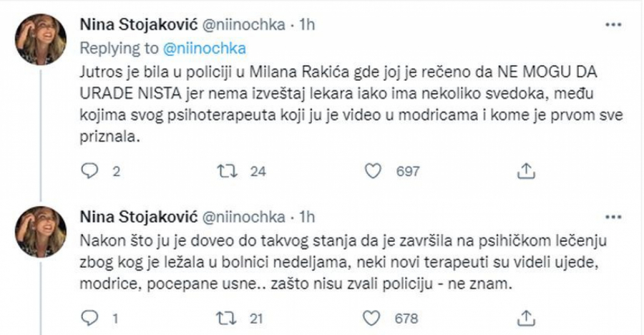Click the second tweet's profile avatar

tap(42, 229)
